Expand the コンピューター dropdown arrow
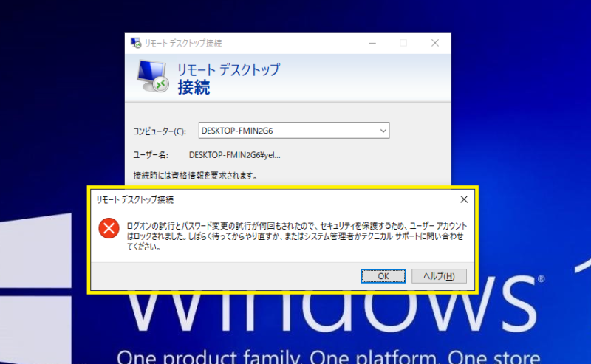Image resolution: width=591 pixels, height=364 pixels. [x=383, y=131]
